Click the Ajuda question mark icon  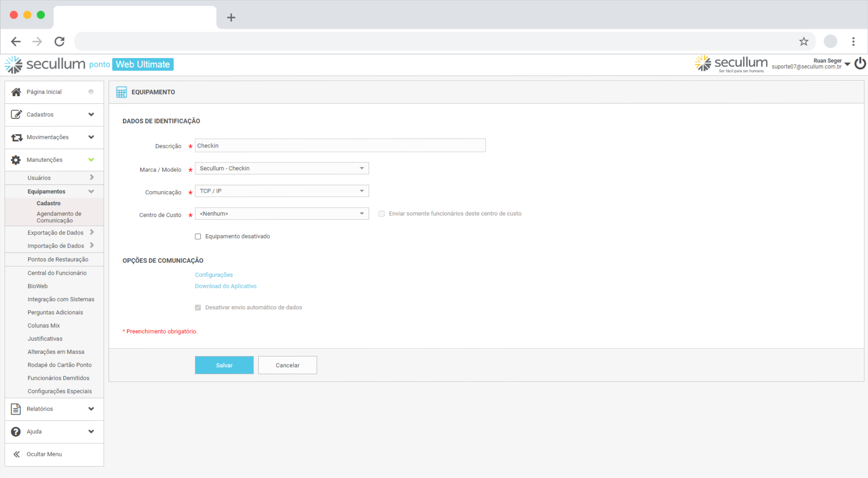[x=16, y=432]
